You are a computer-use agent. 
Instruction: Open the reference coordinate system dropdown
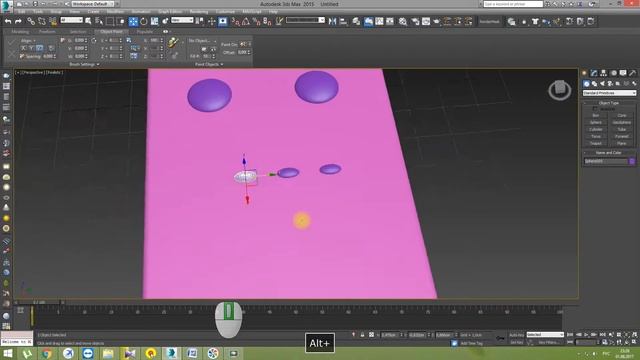(182, 20)
